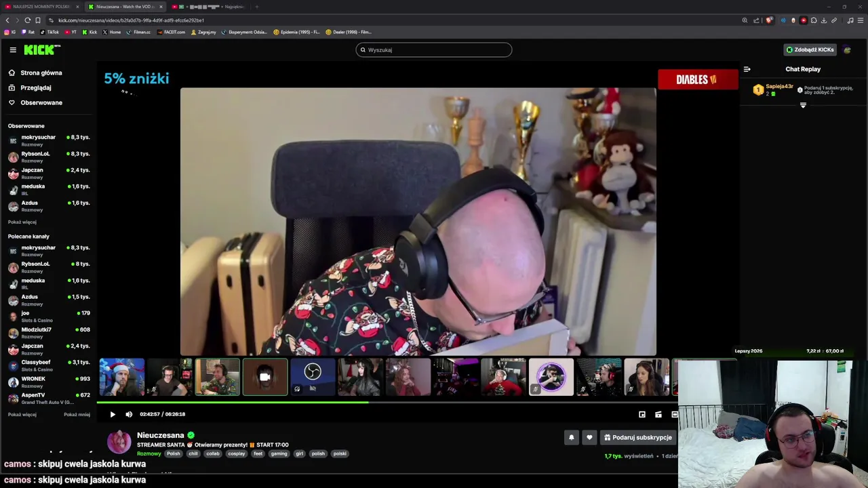Open WRONEK channel in recommended list
The image size is (868, 488).
pos(48,381)
